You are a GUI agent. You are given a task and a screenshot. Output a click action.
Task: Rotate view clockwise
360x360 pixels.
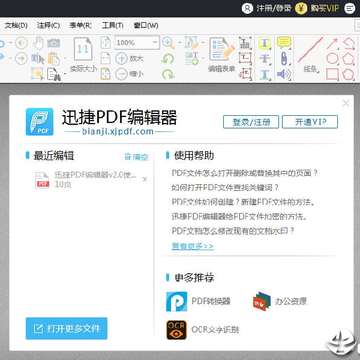click(168, 74)
